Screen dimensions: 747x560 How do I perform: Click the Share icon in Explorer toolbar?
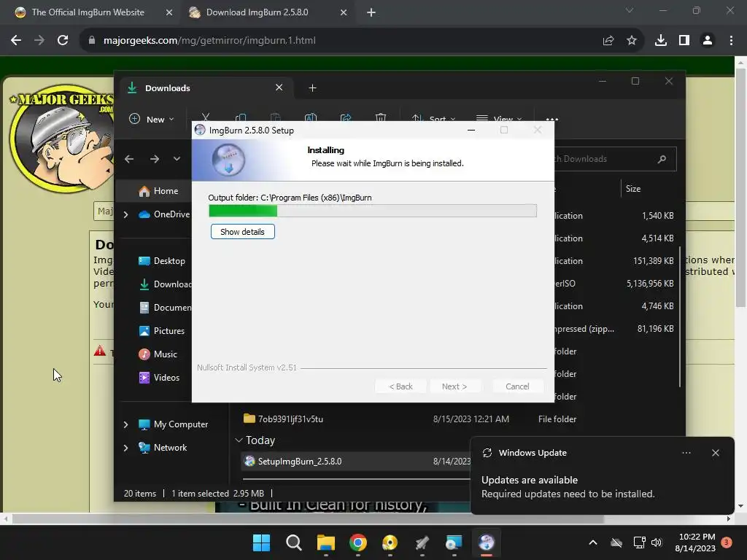coord(346,117)
